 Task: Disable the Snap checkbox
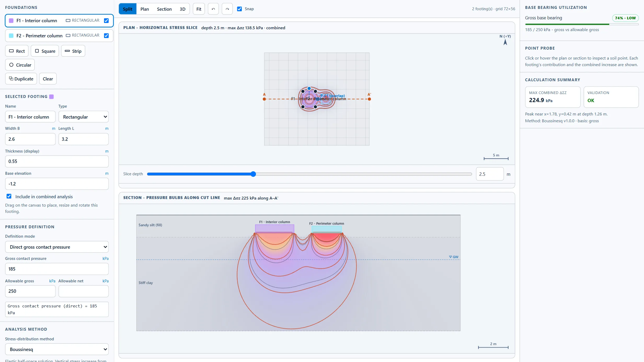pyautogui.click(x=239, y=9)
